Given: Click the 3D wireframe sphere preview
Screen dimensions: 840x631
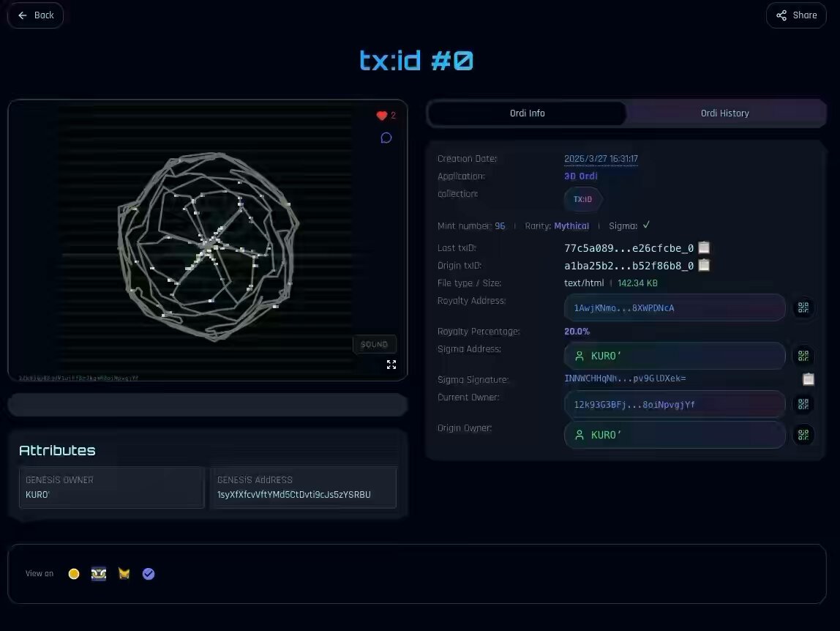Looking at the screenshot, I should click(208, 247).
